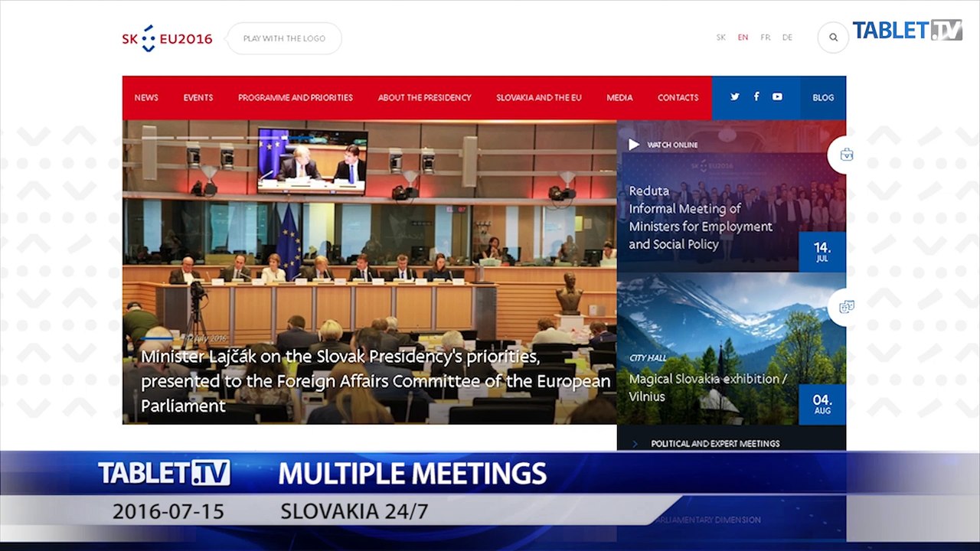Open Minister Lajčák headline article
Screen dimensions: 980x551
[375, 381]
